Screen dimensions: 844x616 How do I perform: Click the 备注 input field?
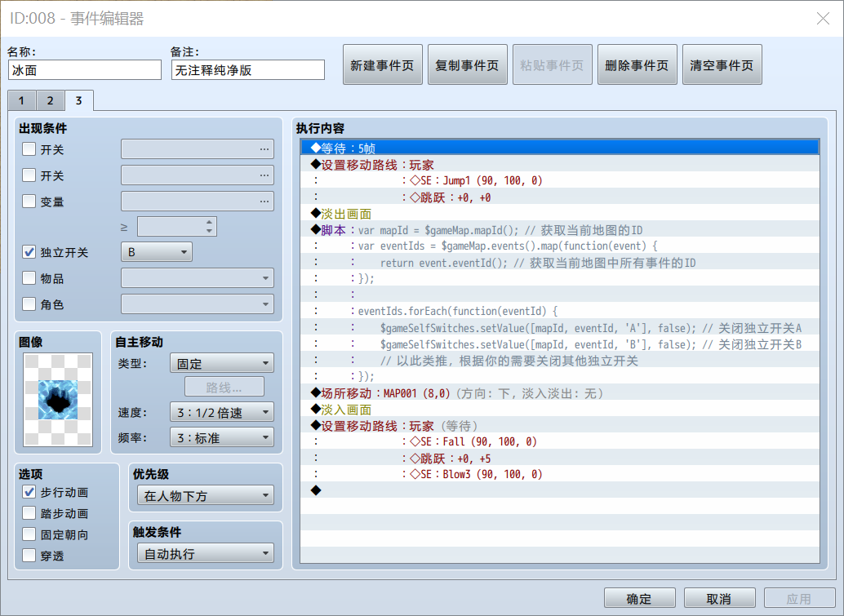point(248,70)
